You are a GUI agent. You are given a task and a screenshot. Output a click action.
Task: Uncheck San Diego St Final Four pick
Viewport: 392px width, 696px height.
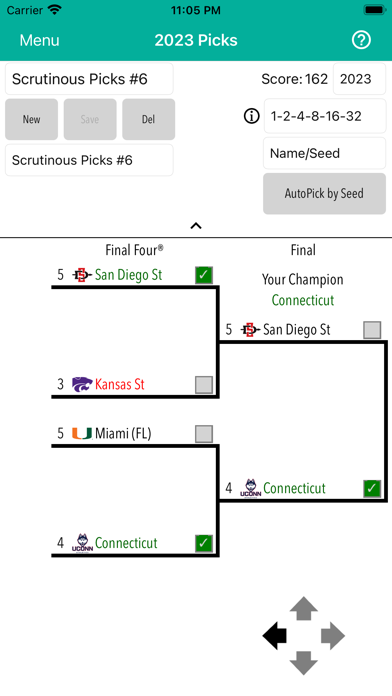204,275
